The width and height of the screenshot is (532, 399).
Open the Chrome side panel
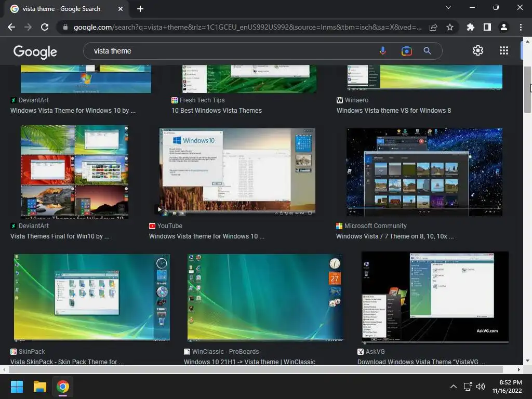[x=487, y=27]
